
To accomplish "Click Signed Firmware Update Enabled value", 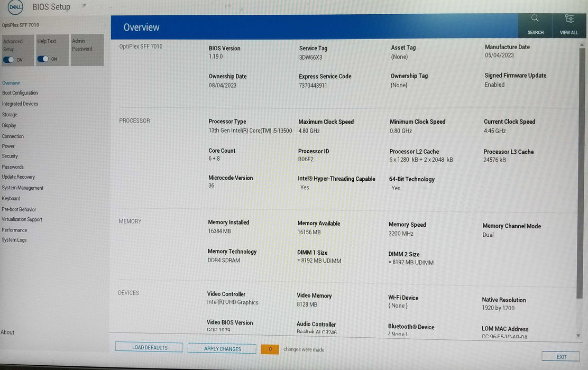I will [494, 85].
